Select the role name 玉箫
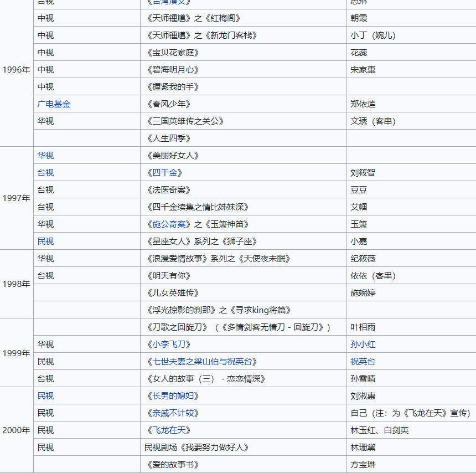This screenshot has height=473, width=476. (x=359, y=224)
